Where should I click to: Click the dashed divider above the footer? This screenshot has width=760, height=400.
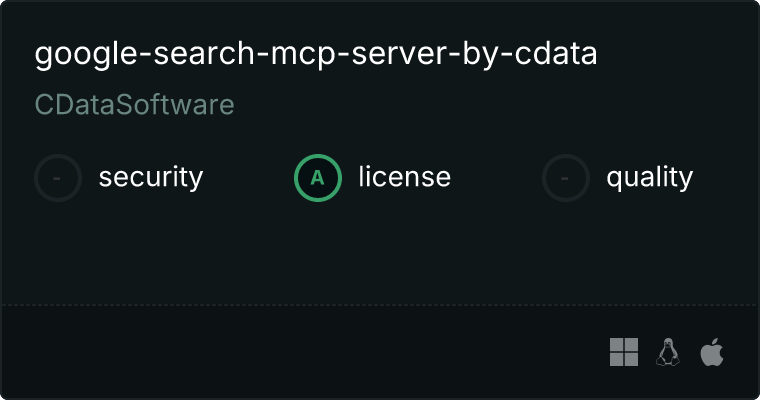click(380, 304)
